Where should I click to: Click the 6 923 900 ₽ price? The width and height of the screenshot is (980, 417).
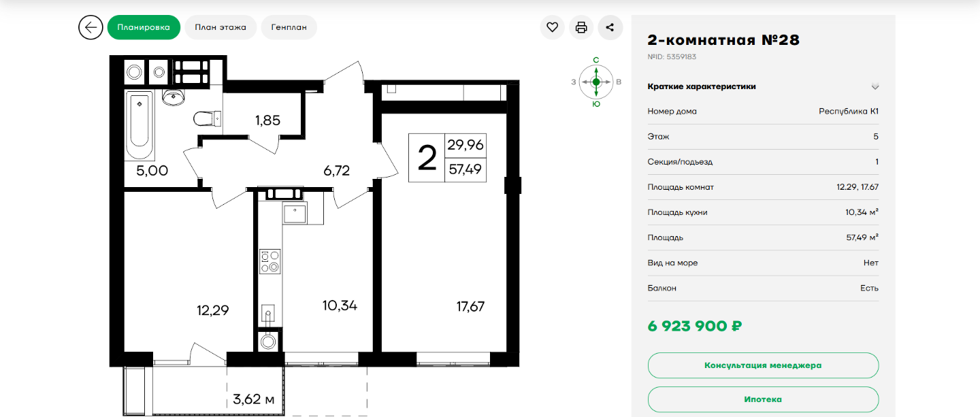pyautogui.click(x=694, y=327)
